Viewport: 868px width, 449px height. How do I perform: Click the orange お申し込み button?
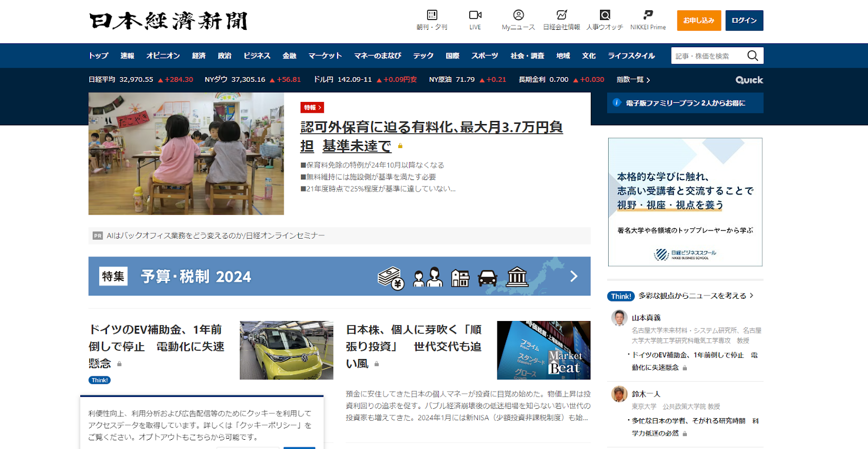699,21
